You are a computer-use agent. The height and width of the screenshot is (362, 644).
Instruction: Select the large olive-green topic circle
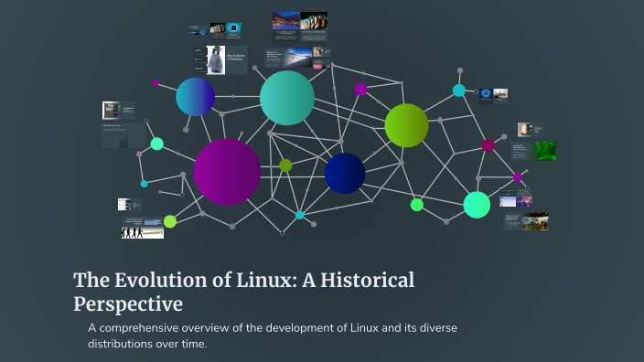click(x=406, y=125)
